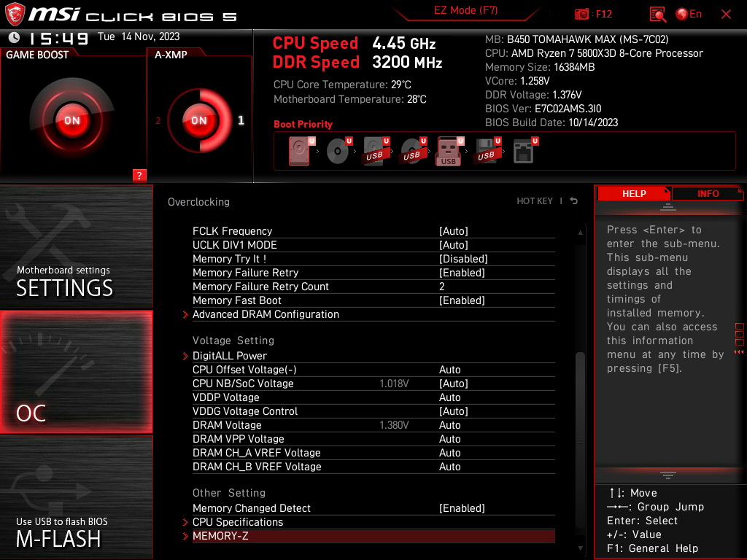Open the SETTINGS motherboard settings section
This screenshot has height=560, width=747.
[76, 246]
